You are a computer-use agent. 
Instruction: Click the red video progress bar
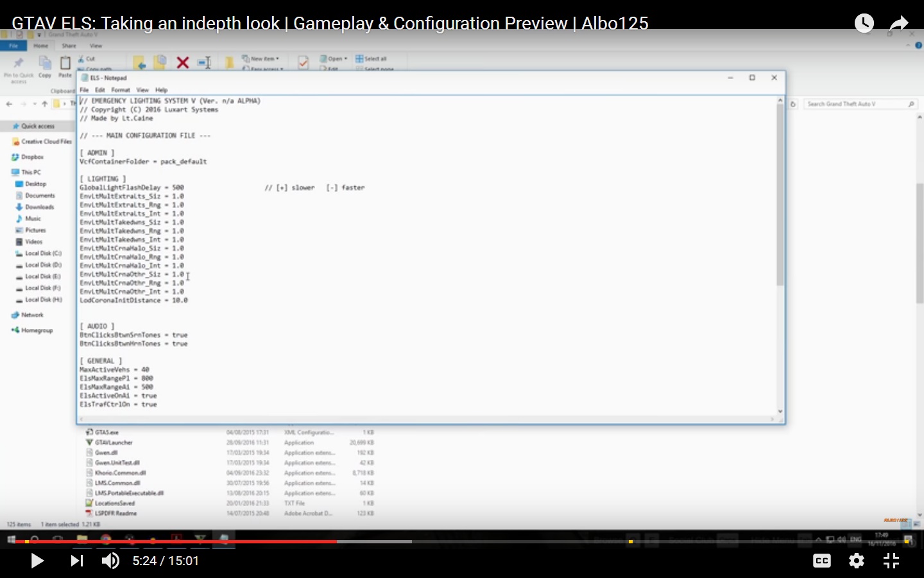point(176,541)
